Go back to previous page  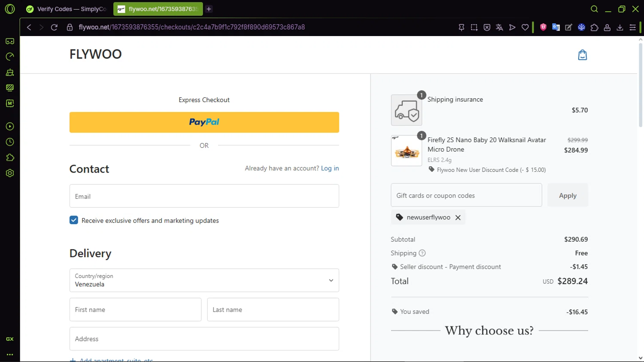click(29, 27)
